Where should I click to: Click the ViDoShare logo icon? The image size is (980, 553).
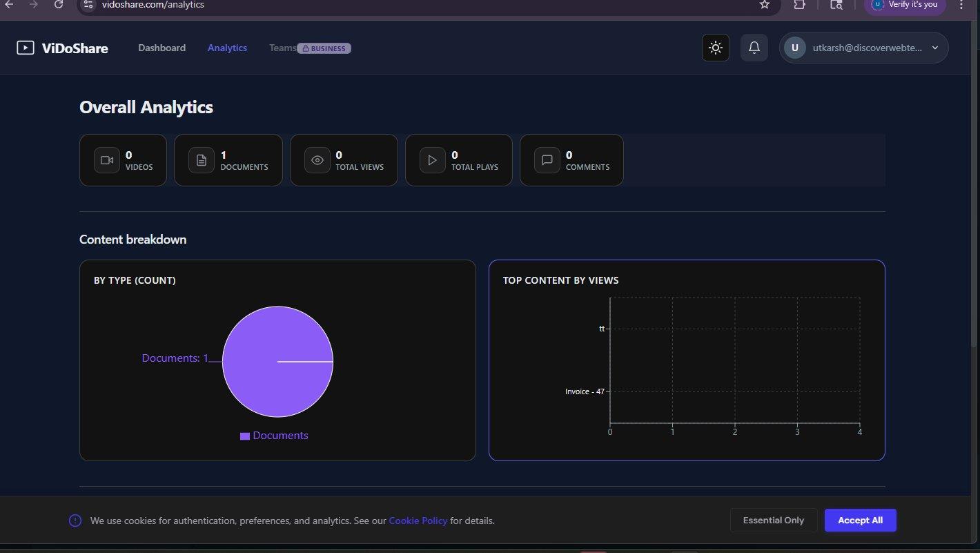(x=26, y=48)
